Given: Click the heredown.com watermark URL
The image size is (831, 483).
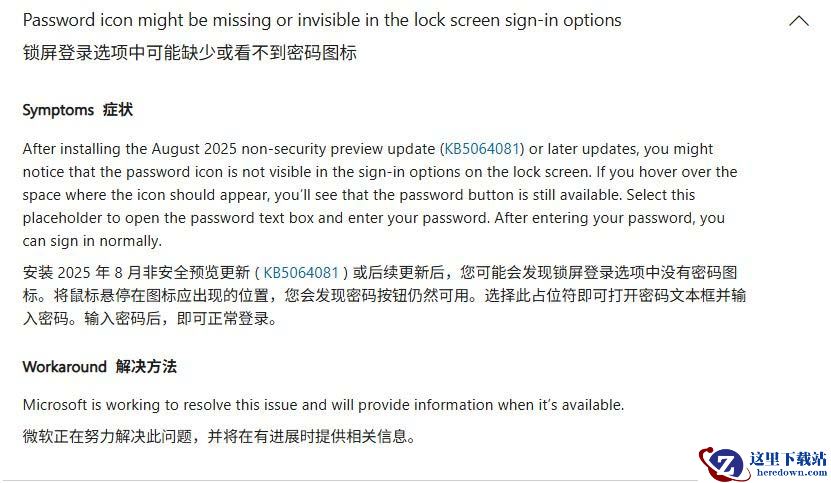Looking at the screenshot, I should (x=787, y=475).
